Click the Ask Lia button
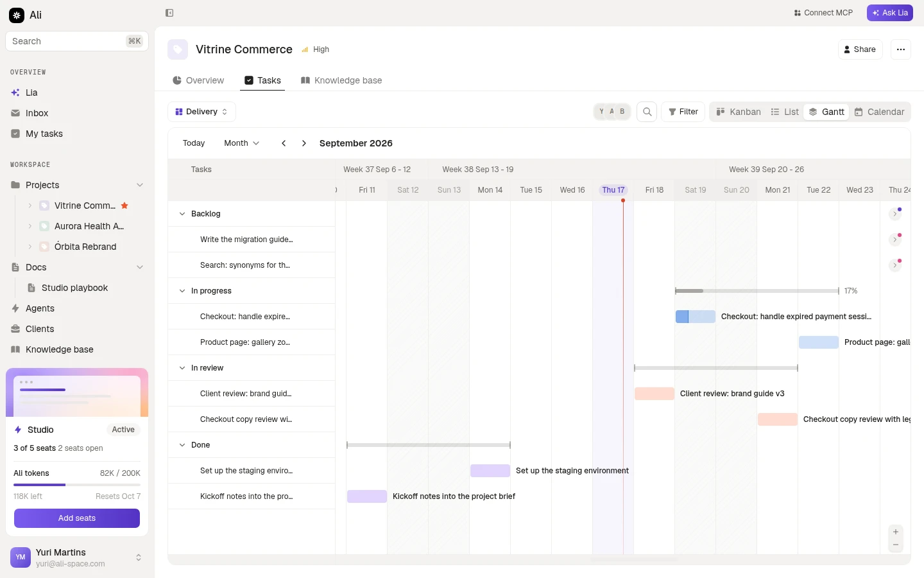 point(890,13)
